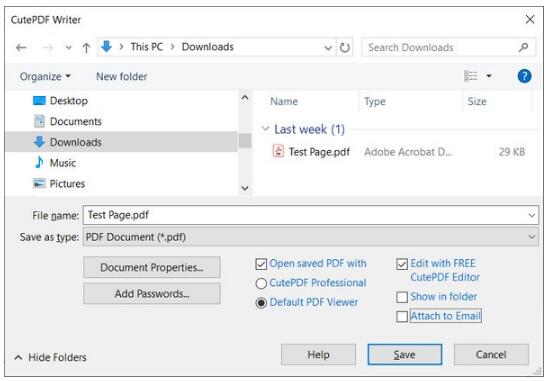Open Document Properties

pos(152,267)
